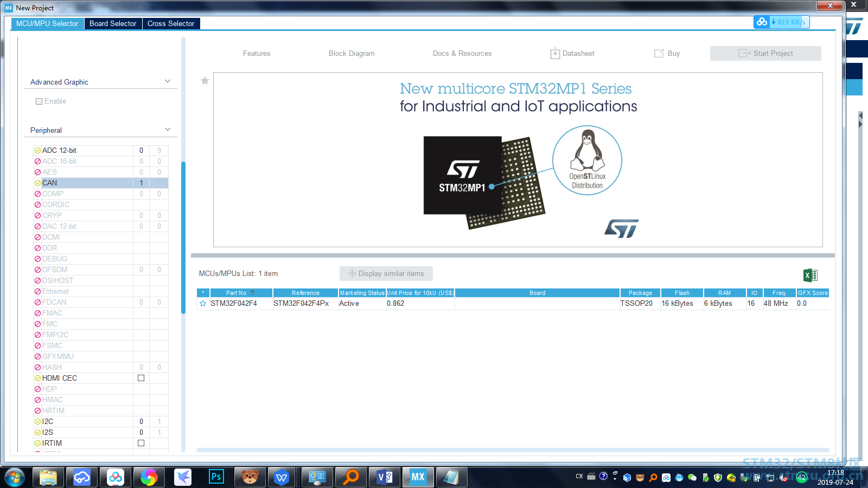Click the Marketing Status column header

click(362, 293)
